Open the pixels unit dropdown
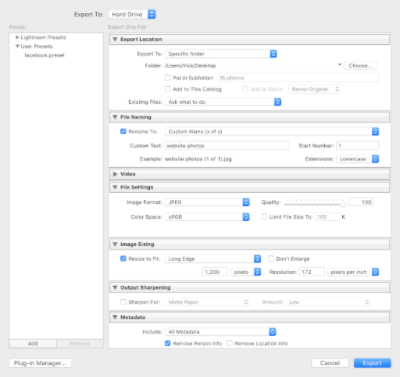 [246, 272]
